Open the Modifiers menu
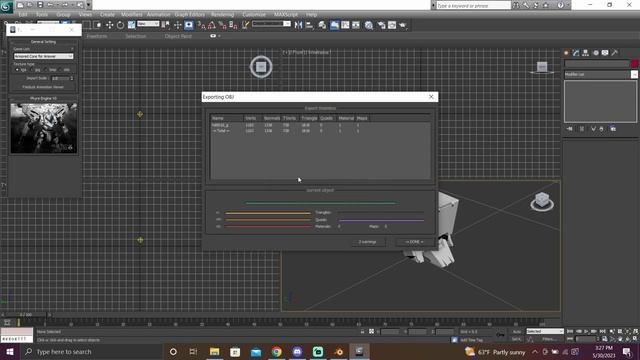640x360 pixels. coord(131,15)
